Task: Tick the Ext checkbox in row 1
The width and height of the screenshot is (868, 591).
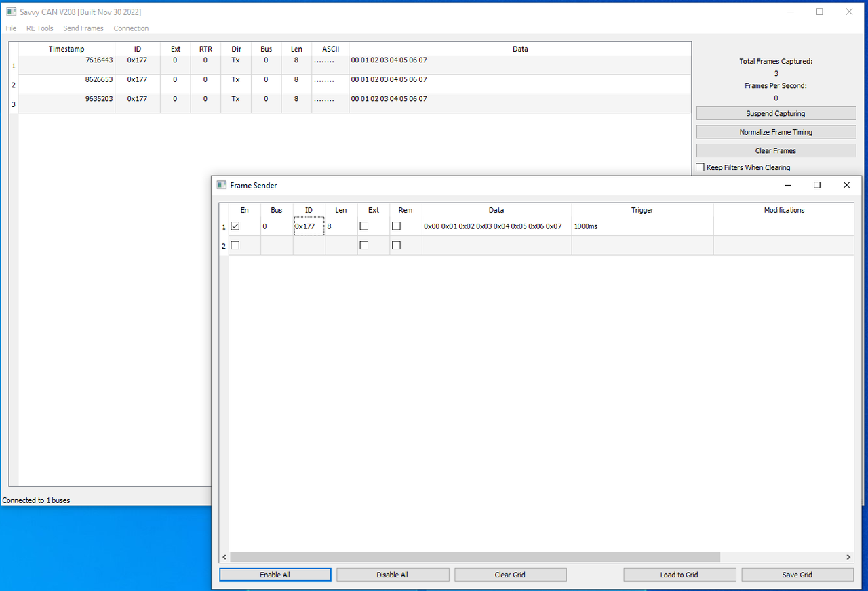Action: pyautogui.click(x=364, y=226)
